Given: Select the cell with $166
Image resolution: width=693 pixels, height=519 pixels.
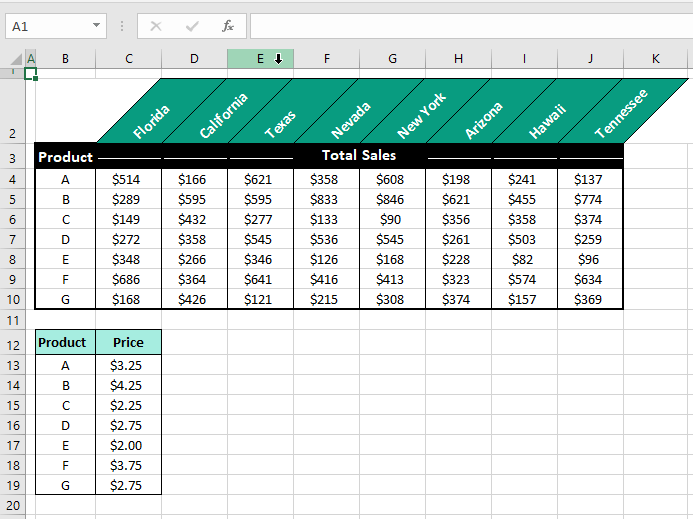Looking at the screenshot, I should click(194, 179).
